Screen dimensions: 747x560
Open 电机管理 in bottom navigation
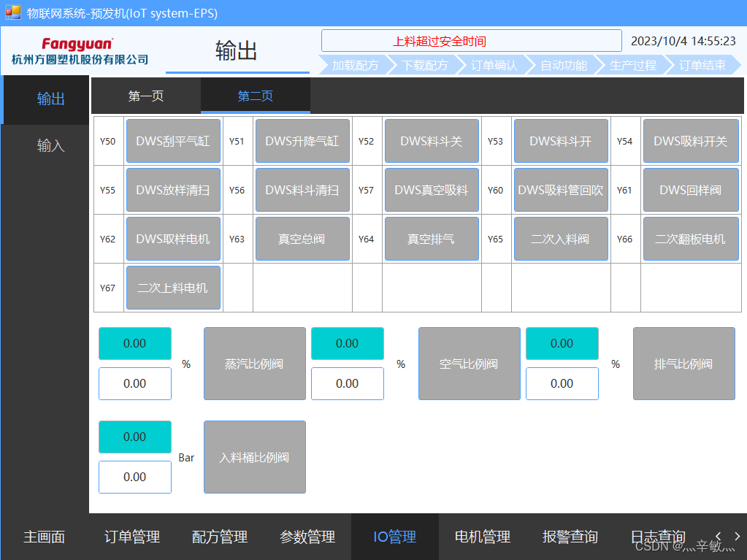tap(483, 537)
